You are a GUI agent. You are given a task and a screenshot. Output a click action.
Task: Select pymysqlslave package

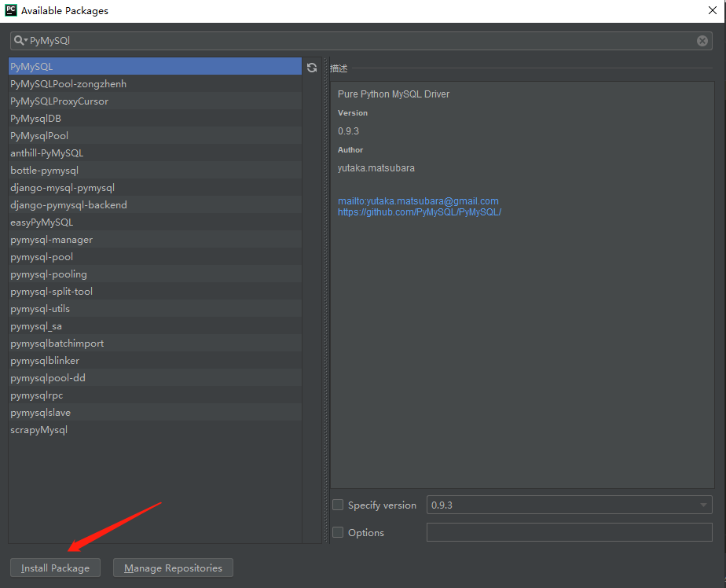(155, 413)
